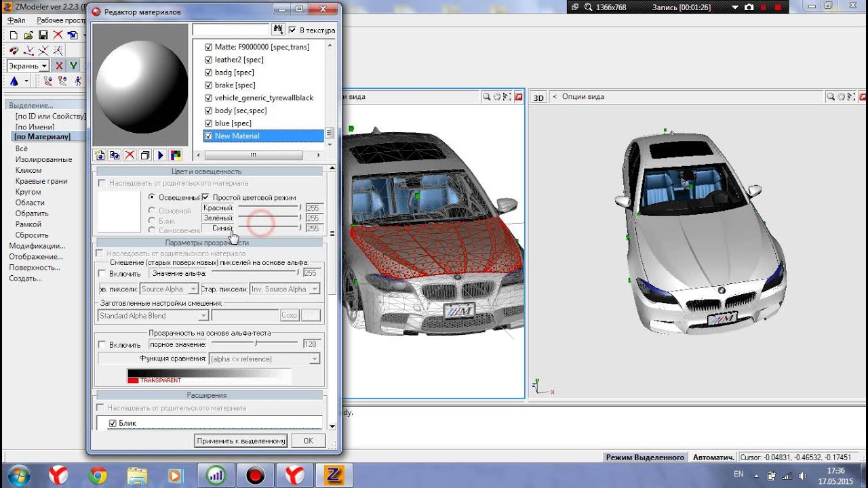
Task: Select the 'Освещенный' radio button
Action: tap(152, 197)
